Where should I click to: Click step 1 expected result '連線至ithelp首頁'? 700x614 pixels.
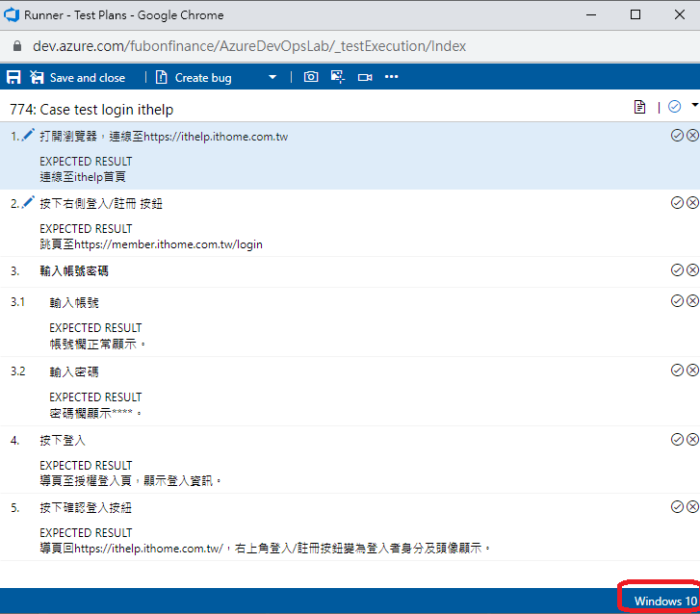tap(83, 177)
